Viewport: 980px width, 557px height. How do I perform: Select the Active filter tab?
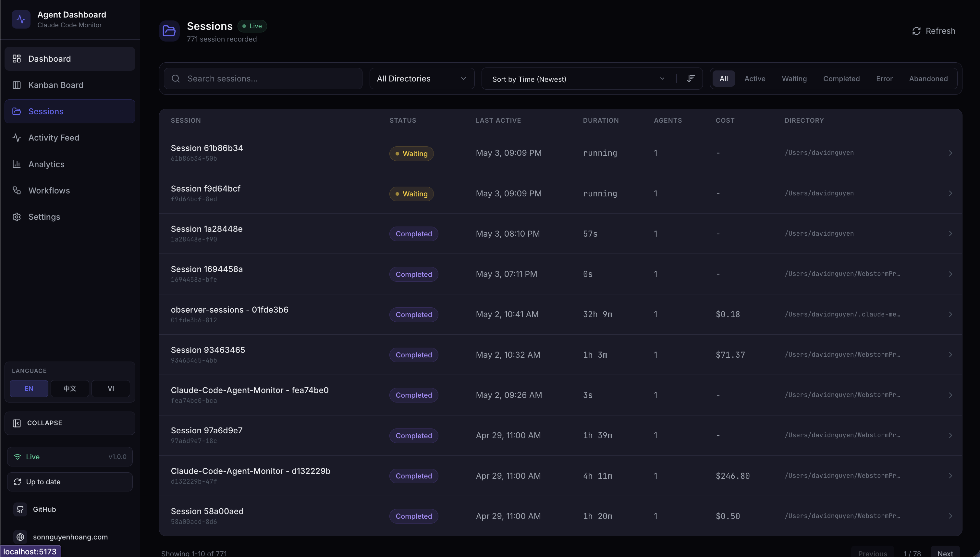(x=755, y=79)
